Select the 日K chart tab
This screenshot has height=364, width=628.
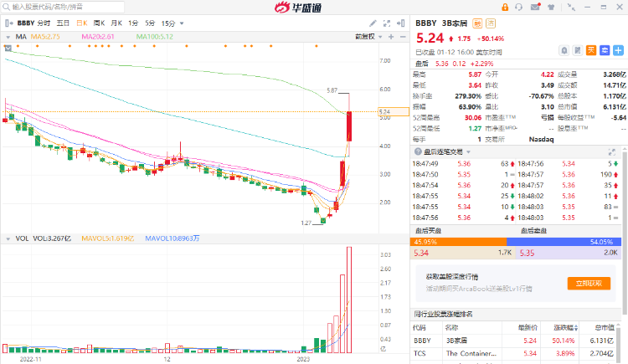[82, 23]
